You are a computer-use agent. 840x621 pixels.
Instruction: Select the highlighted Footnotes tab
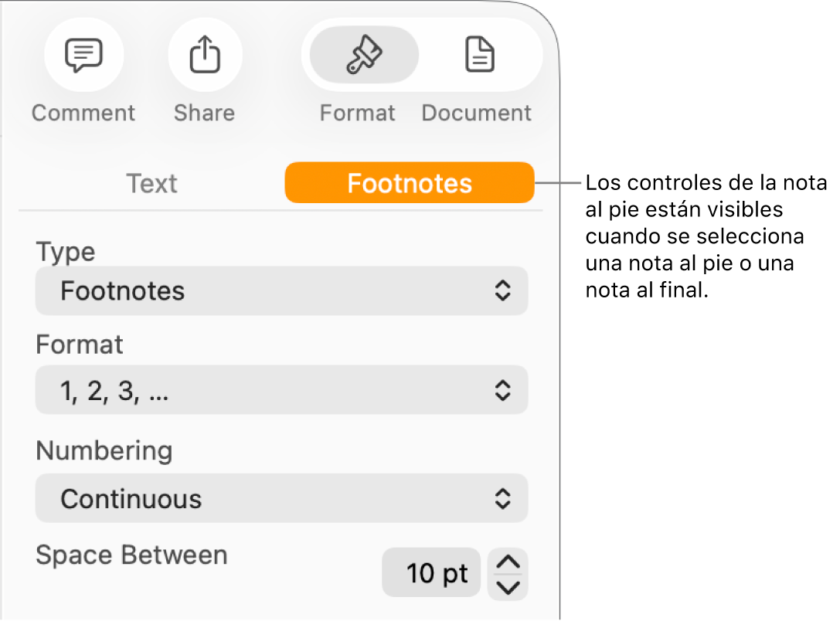(410, 183)
